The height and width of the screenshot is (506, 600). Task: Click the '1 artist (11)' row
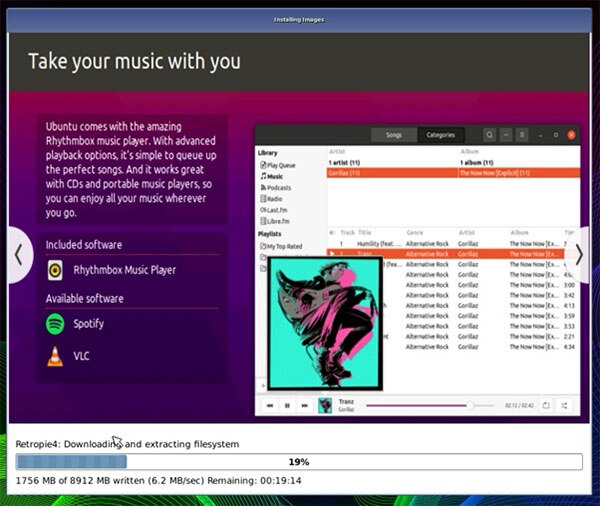(x=392, y=163)
